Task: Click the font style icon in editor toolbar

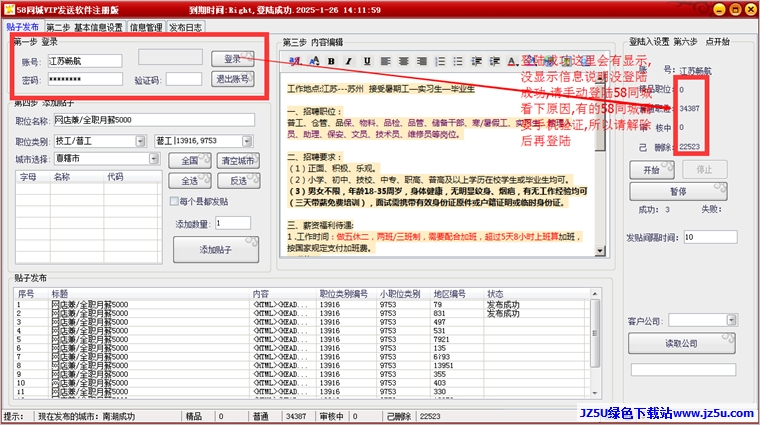Action: click(294, 61)
